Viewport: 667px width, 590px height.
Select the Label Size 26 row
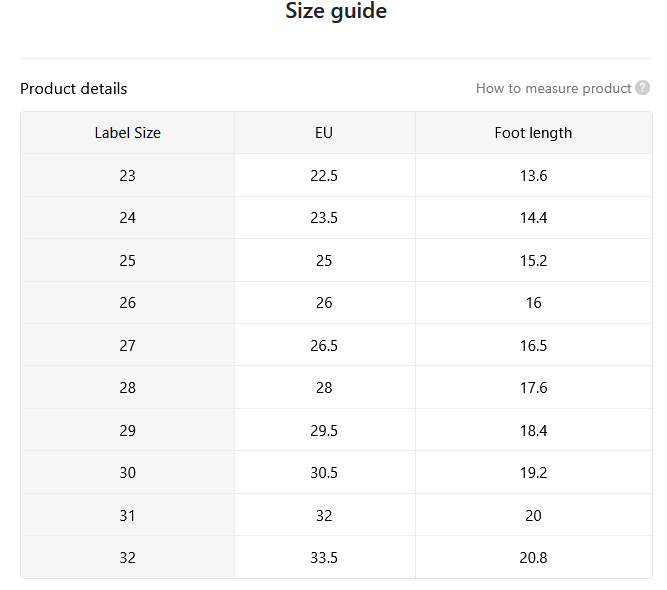pyautogui.click(x=336, y=302)
